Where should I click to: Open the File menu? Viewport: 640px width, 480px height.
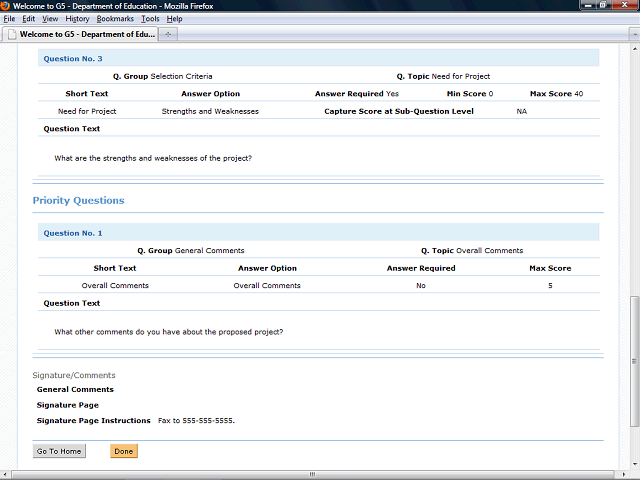click(x=10, y=19)
